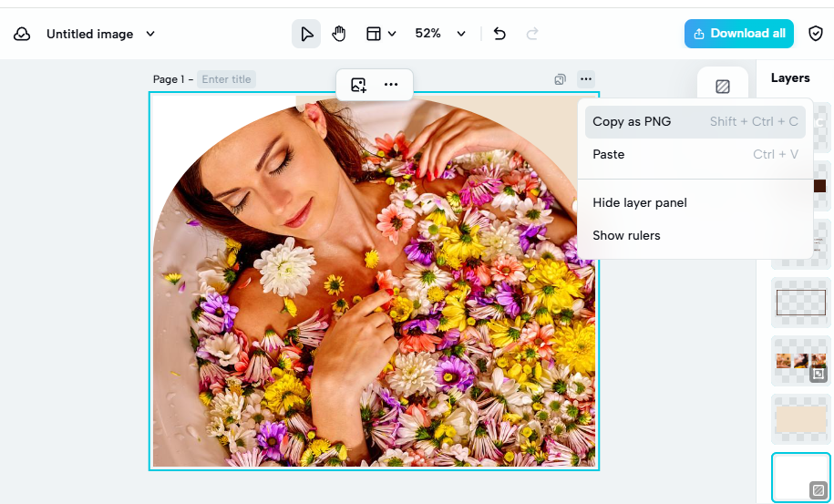Click the Enter title page field

coord(226,79)
